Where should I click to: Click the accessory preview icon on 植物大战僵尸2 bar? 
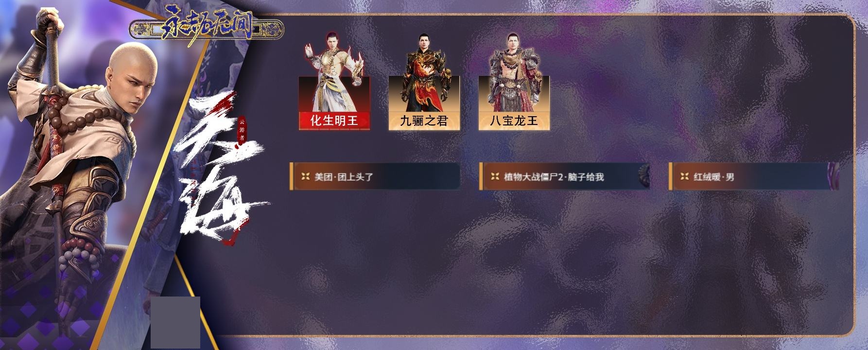[643, 176]
